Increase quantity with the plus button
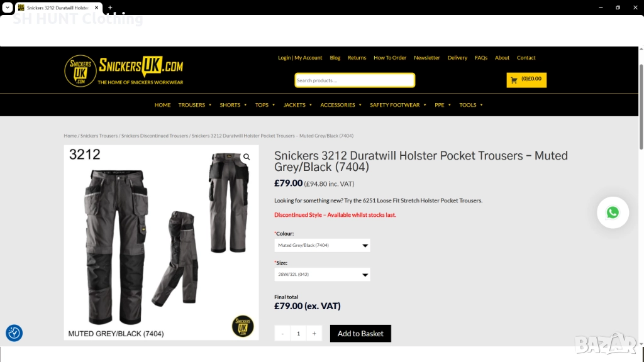644x362 pixels. (x=314, y=333)
